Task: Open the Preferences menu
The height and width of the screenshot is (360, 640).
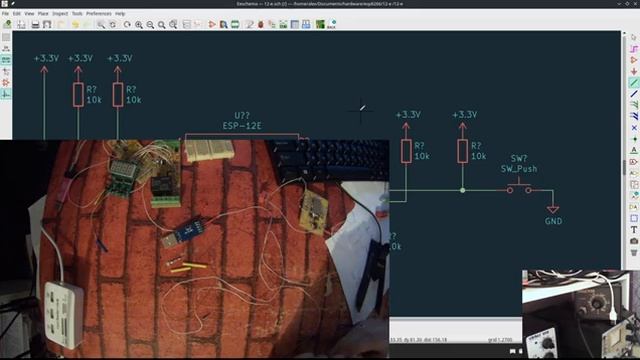Action: 98,13
